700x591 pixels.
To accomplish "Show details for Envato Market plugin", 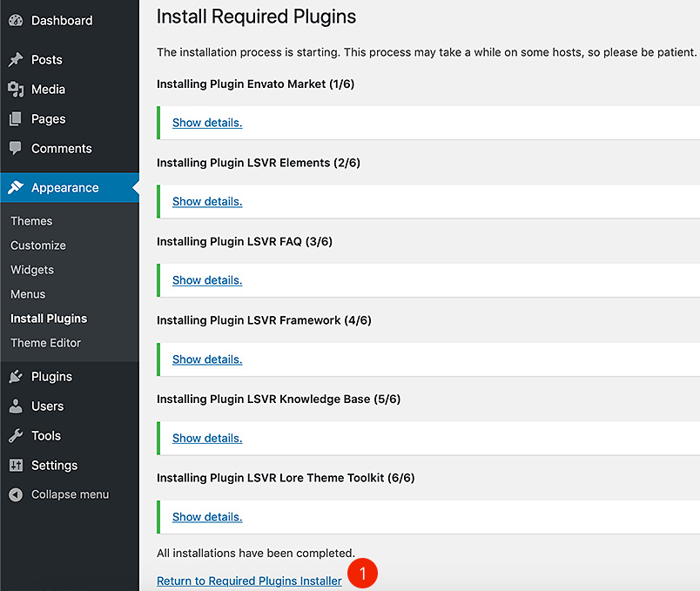I will 207,123.
